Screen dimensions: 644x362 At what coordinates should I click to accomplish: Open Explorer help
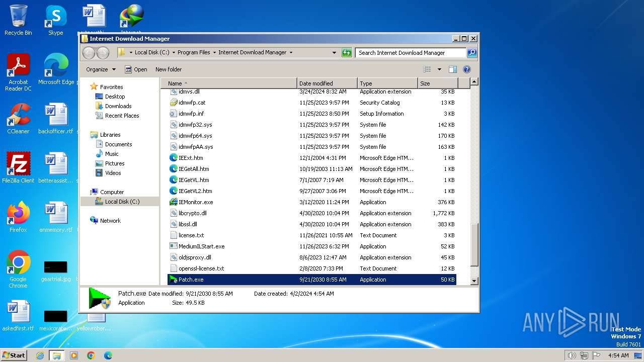(x=466, y=69)
